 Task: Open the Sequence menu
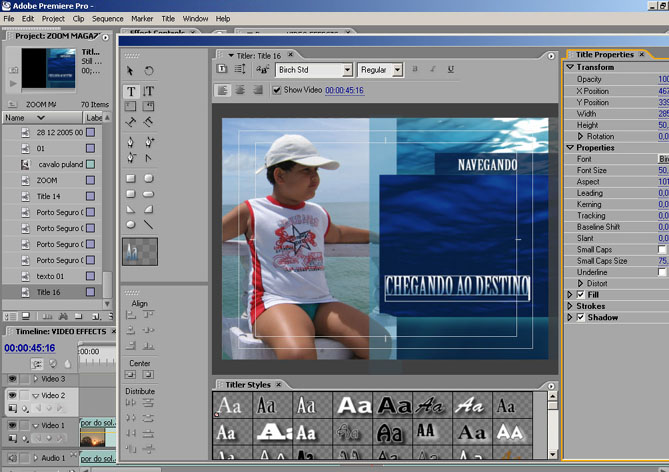(x=107, y=18)
